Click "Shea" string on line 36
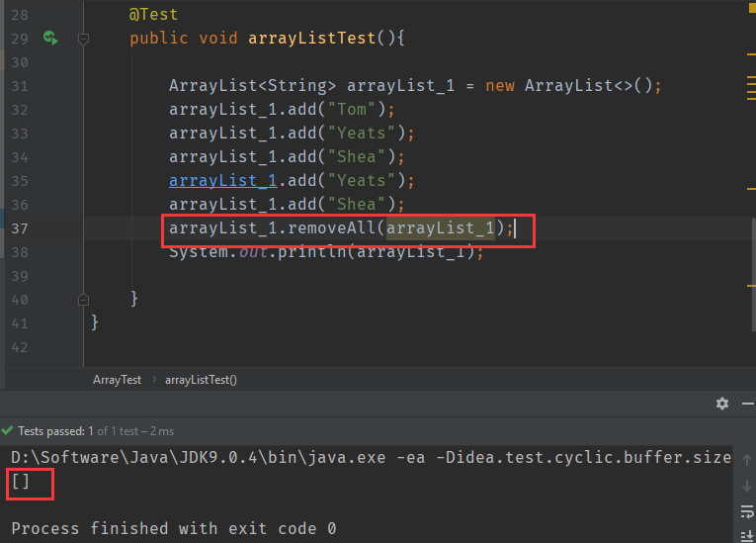 tap(357, 204)
